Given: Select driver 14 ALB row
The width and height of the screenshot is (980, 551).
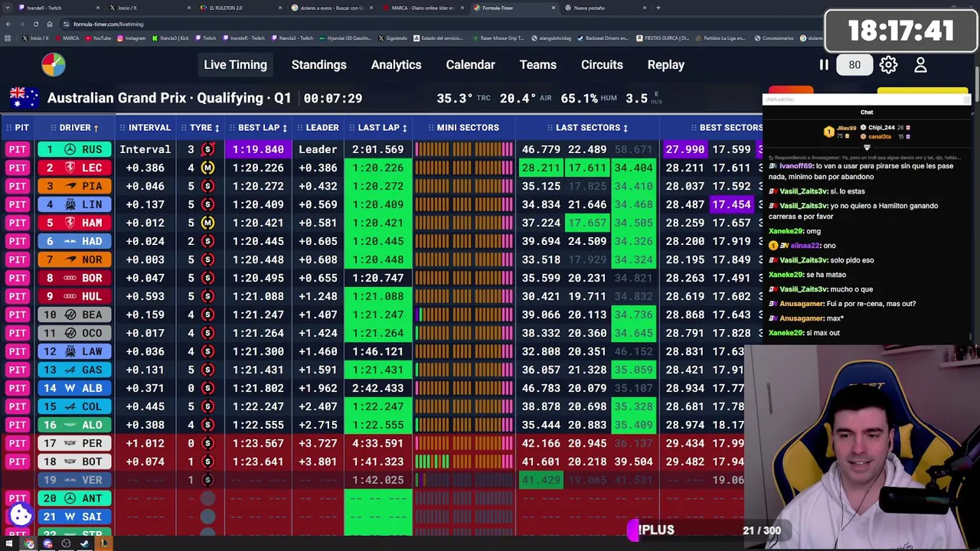Looking at the screenshot, I should pos(75,388).
